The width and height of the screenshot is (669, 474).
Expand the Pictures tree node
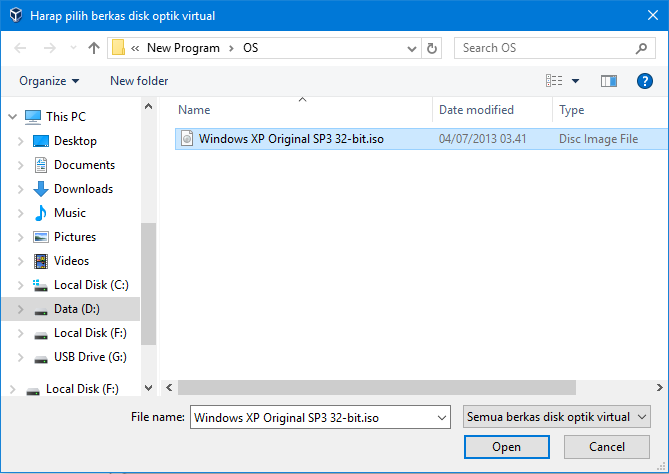[20, 237]
